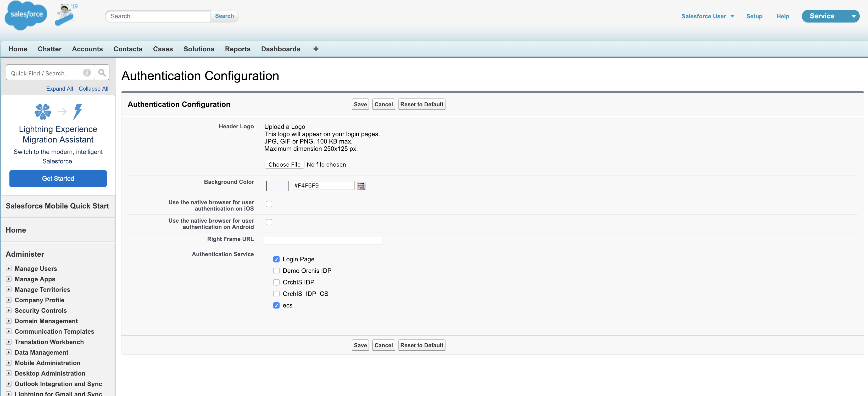The height and width of the screenshot is (396, 868).
Task: Expand the Security Controls section
Action: coord(8,310)
